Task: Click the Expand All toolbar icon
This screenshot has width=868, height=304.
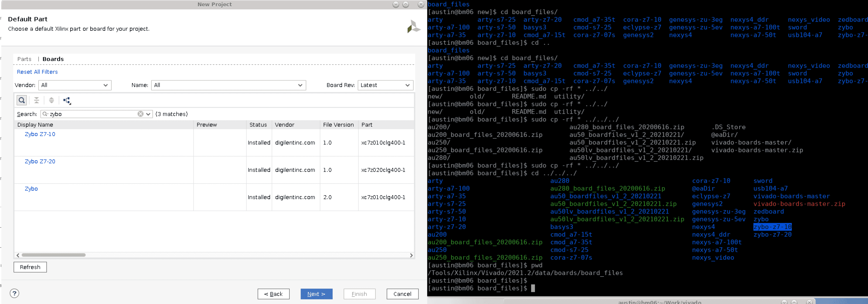Action: (51, 100)
